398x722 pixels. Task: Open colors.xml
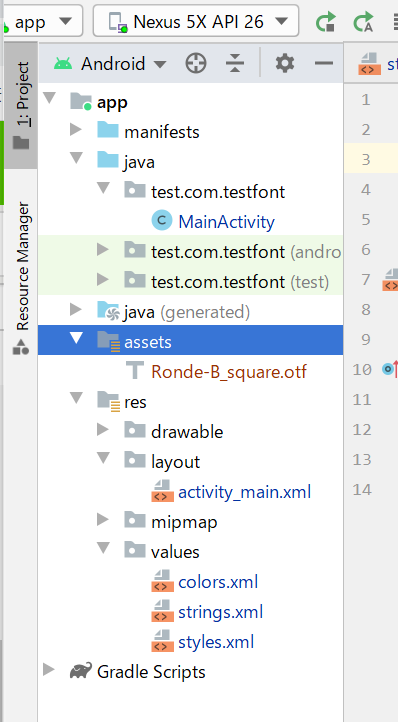pos(218,582)
